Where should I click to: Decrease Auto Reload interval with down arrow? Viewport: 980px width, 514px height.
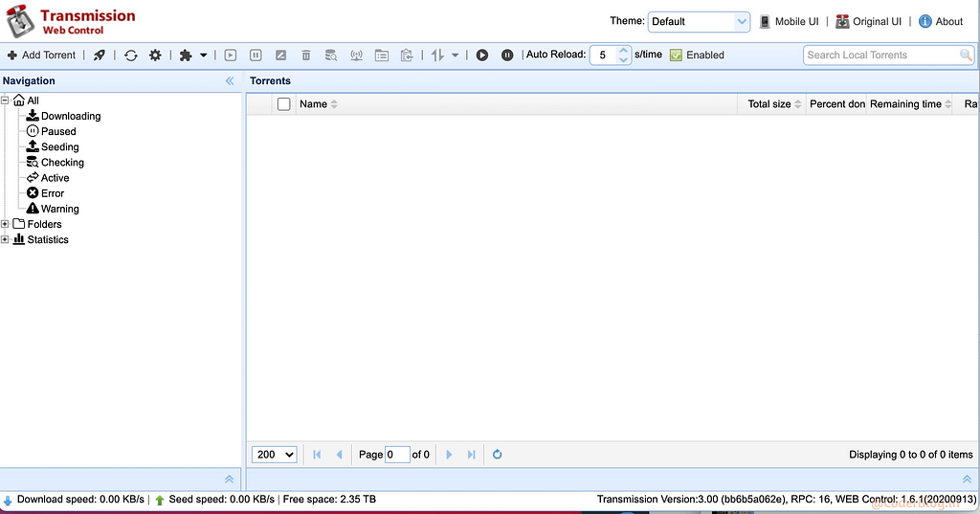pos(623,60)
